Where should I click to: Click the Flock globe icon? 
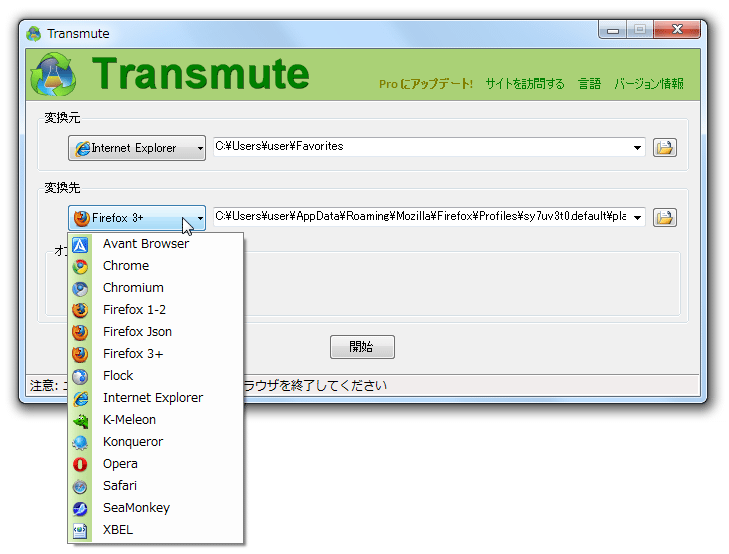point(80,376)
